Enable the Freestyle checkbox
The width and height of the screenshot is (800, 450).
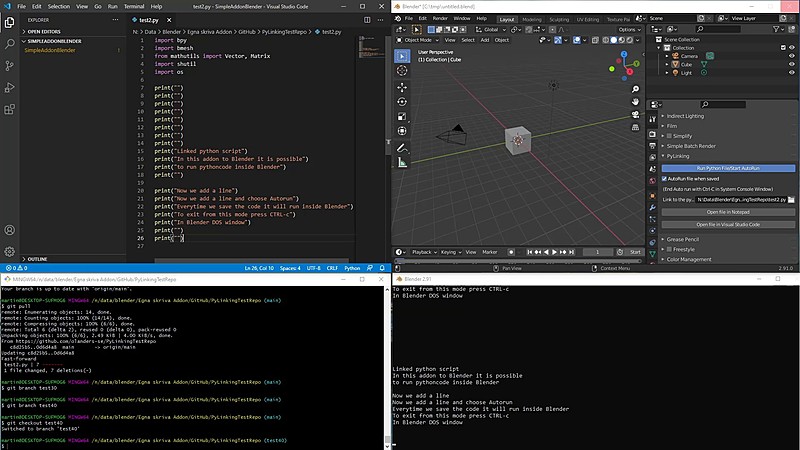(669, 249)
